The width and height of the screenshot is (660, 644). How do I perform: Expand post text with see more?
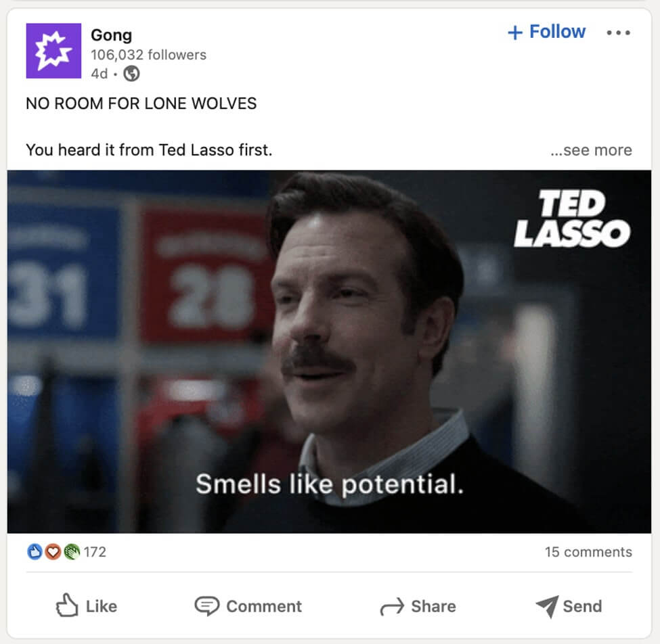point(591,150)
